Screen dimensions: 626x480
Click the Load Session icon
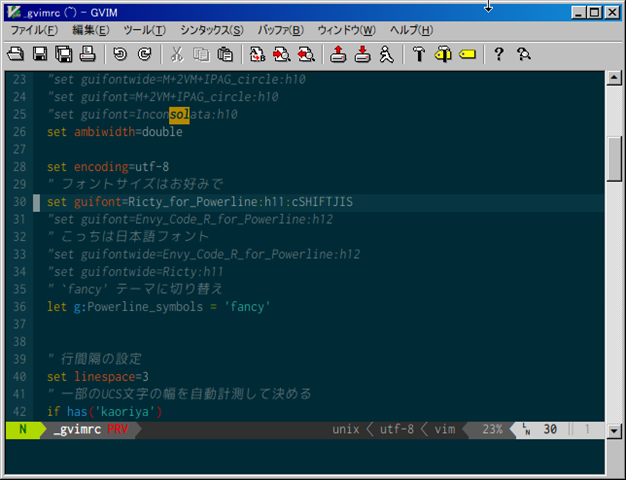coord(338,54)
